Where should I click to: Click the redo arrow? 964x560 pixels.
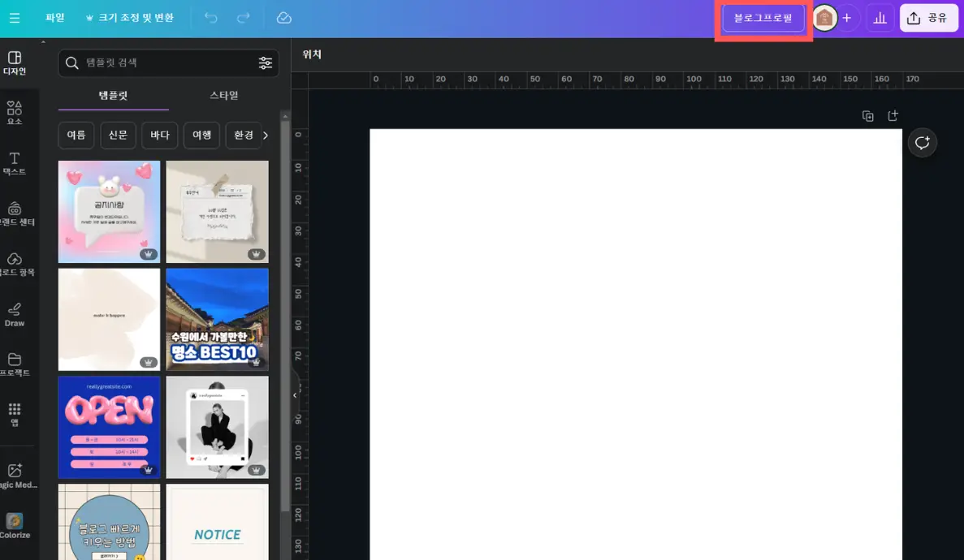pyautogui.click(x=244, y=18)
